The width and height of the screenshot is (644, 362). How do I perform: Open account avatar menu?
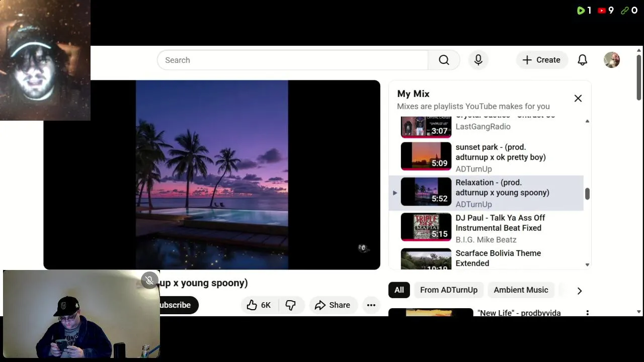pyautogui.click(x=612, y=60)
